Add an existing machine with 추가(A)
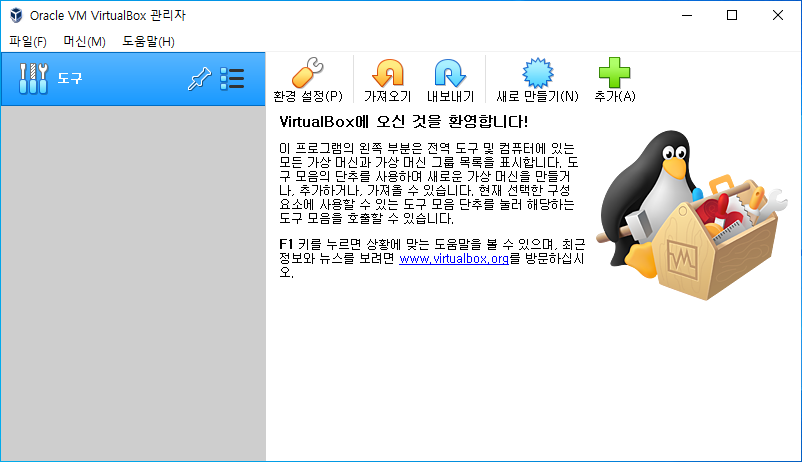The width and height of the screenshot is (802, 462). [x=614, y=80]
